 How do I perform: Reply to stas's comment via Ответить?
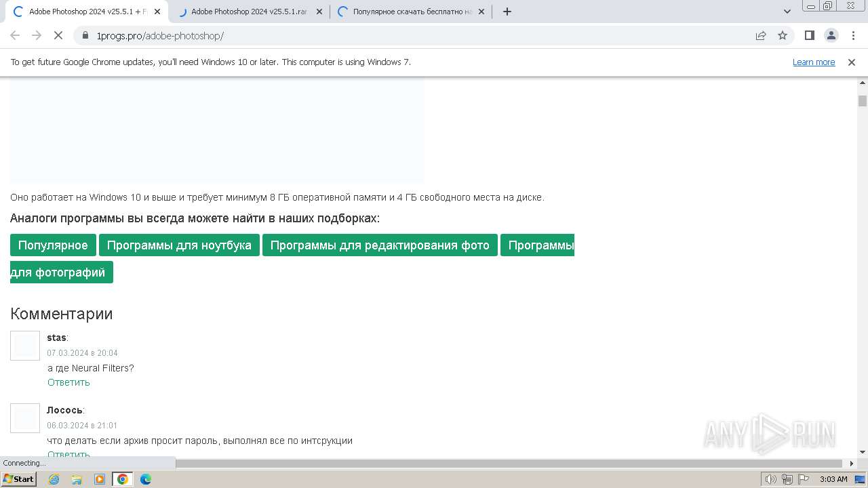68,382
